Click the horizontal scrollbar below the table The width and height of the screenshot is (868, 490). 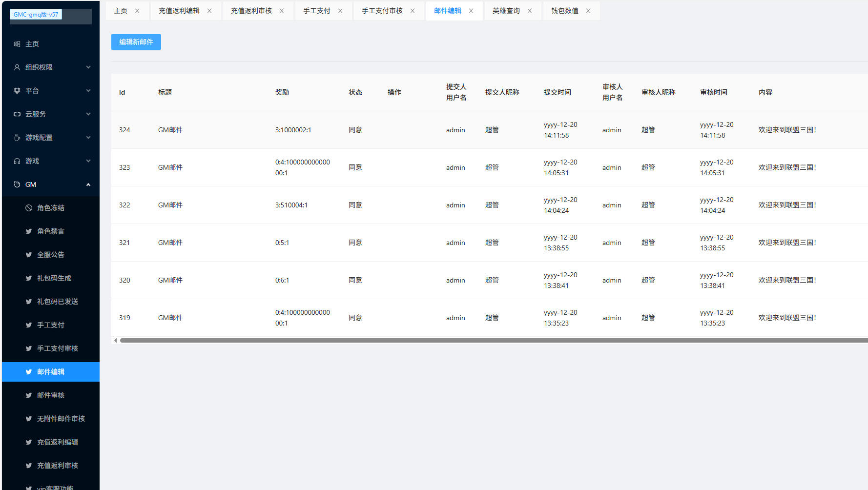click(488, 341)
